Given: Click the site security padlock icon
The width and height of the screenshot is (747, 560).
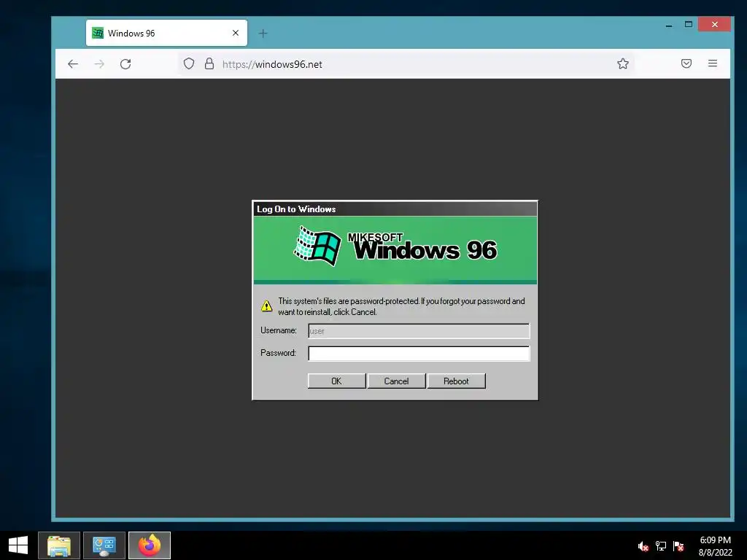Looking at the screenshot, I should [x=209, y=64].
